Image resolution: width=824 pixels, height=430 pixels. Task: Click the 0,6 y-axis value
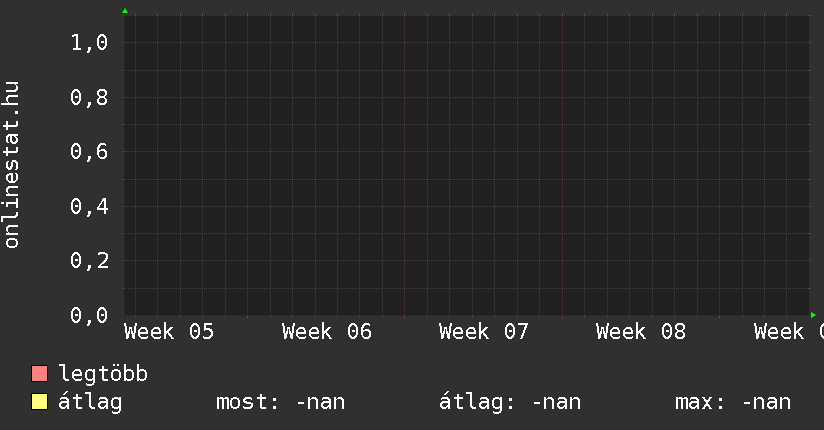click(89, 152)
